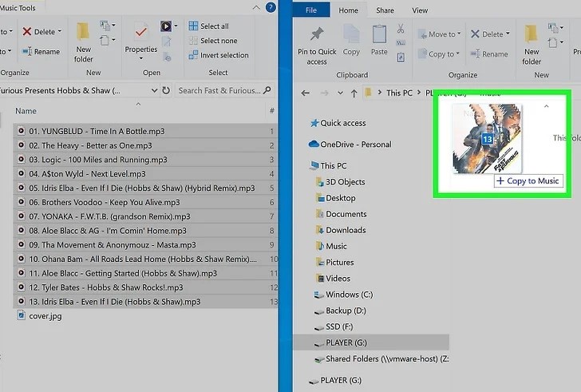Click the Cut scissors icon
Viewport: 581px width, 392px height.
tap(401, 29)
